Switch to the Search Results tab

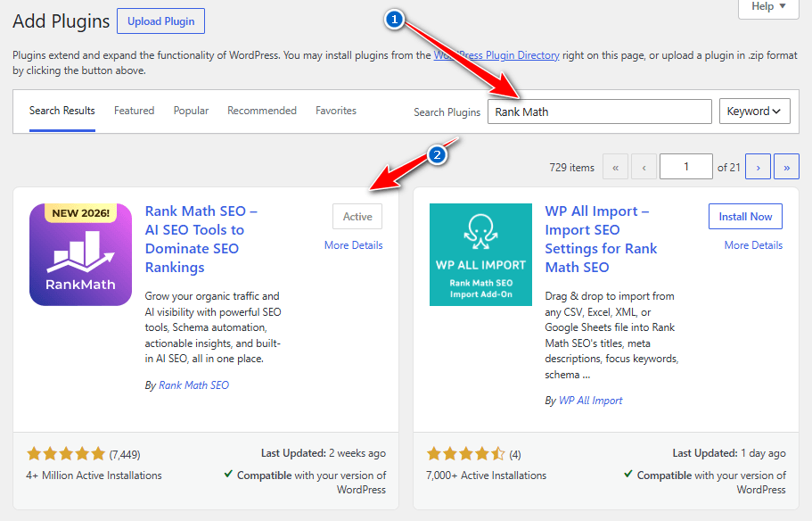click(62, 111)
